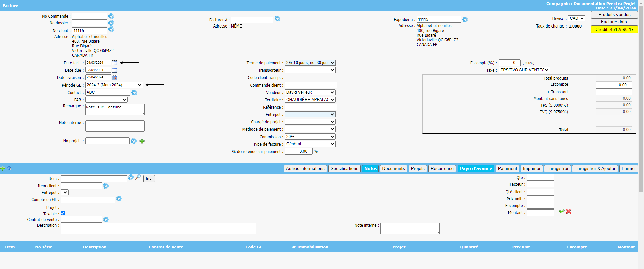Screen dimensions: 644x269
Task: Click the green plus beside No projet
Action: (142, 141)
